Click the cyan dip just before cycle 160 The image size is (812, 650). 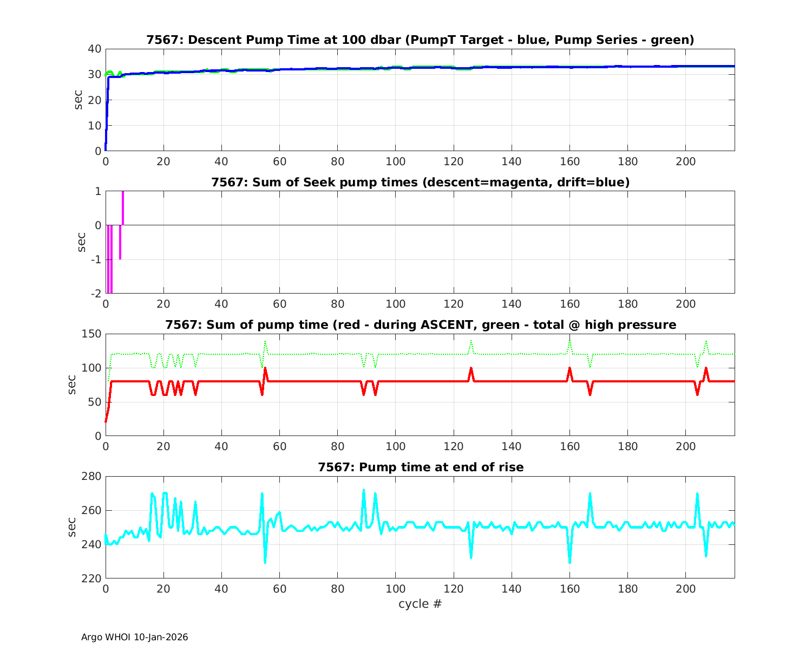(x=569, y=561)
